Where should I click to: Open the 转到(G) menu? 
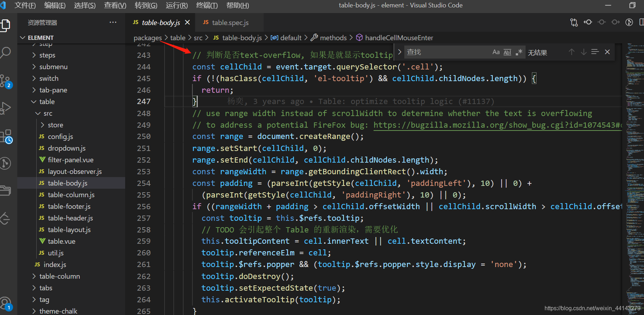coord(146,5)
